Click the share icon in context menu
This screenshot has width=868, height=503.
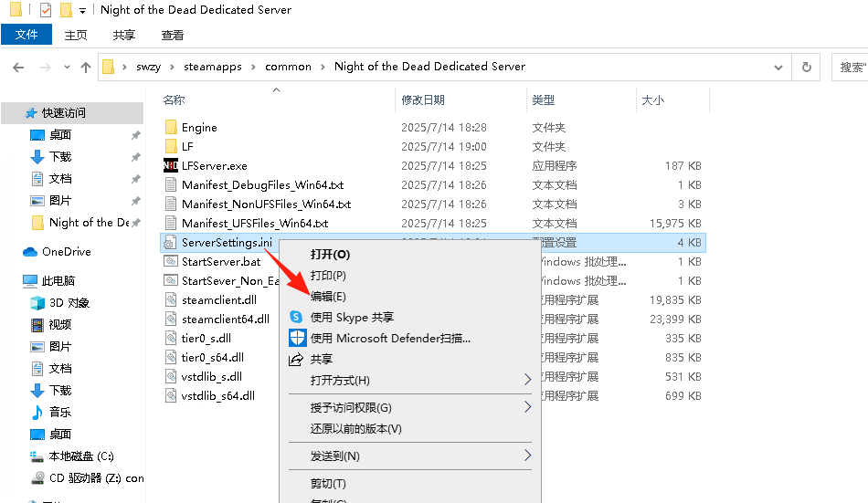tap(296, 359)
